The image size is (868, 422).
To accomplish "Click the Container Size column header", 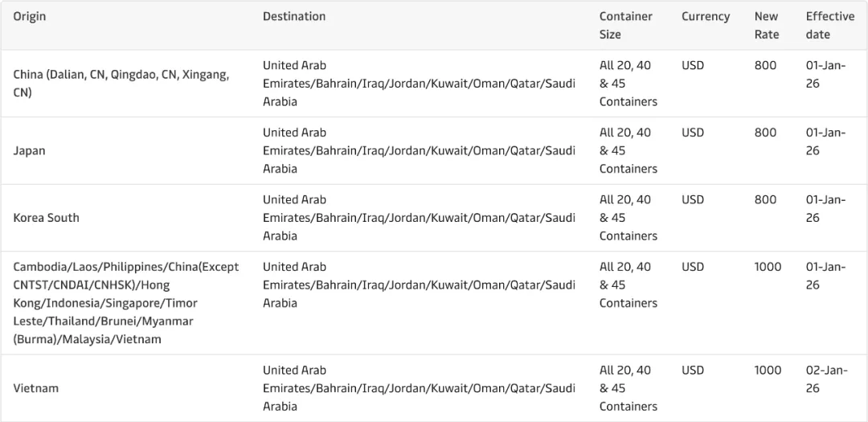I will pos(625,25).
